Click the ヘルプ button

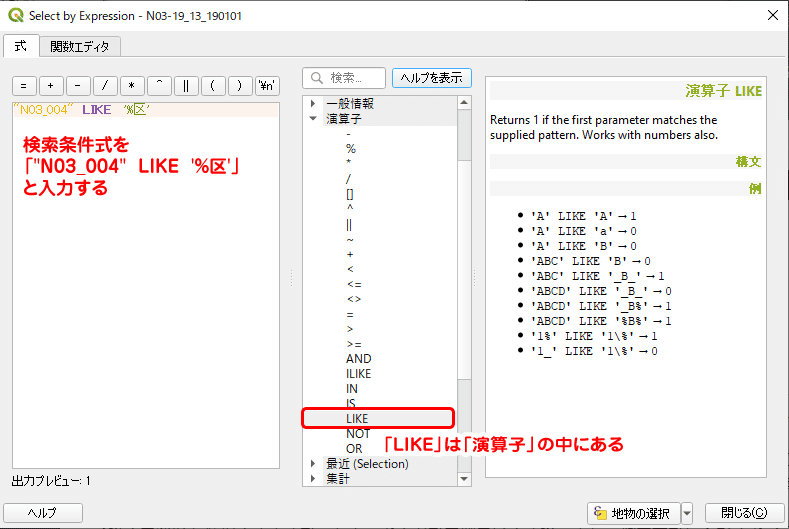(43, 513)
